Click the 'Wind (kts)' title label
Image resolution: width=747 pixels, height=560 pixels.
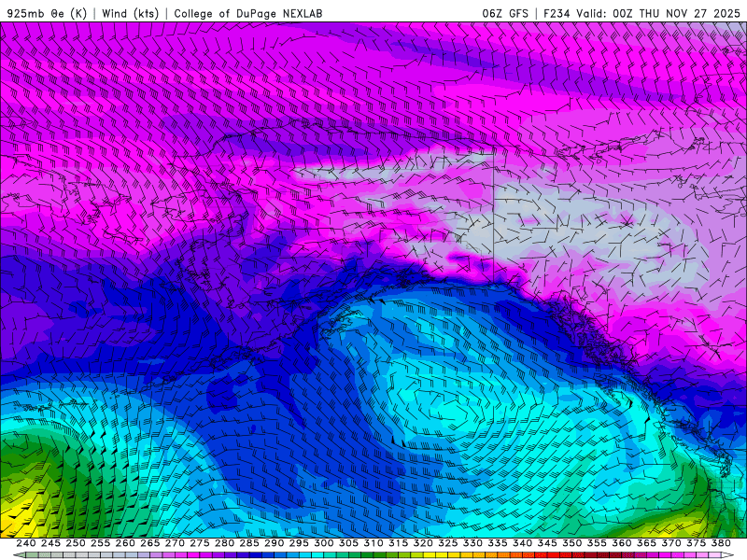point(130,13)
